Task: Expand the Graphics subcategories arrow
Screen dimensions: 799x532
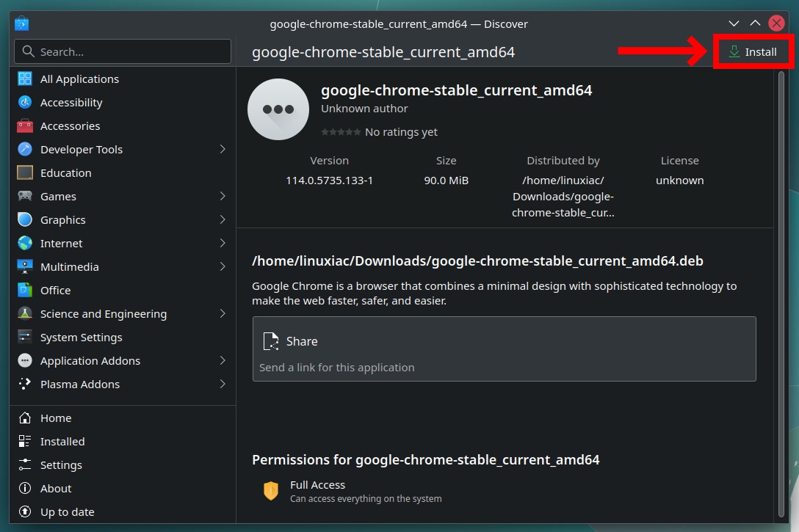Action: click(223, 219)
